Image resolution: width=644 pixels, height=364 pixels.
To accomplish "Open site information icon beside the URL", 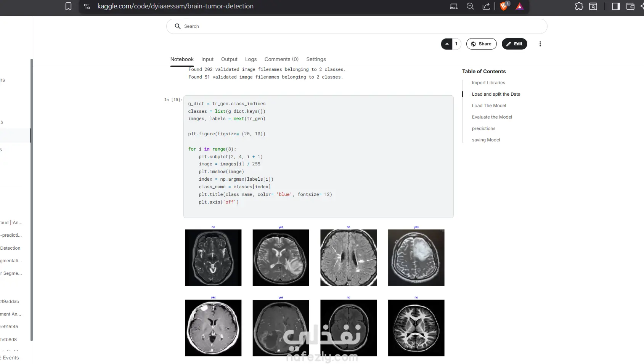I will [87, 6].
